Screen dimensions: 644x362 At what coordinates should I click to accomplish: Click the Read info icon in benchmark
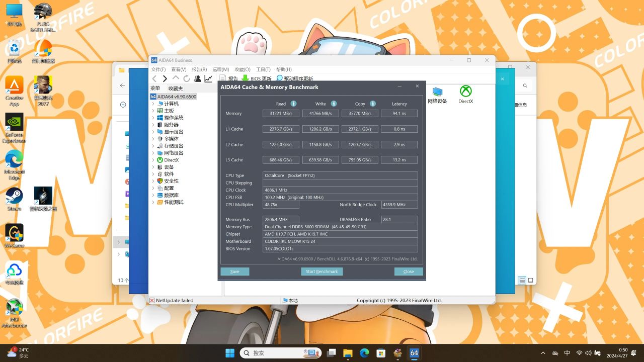pos(293,104)
